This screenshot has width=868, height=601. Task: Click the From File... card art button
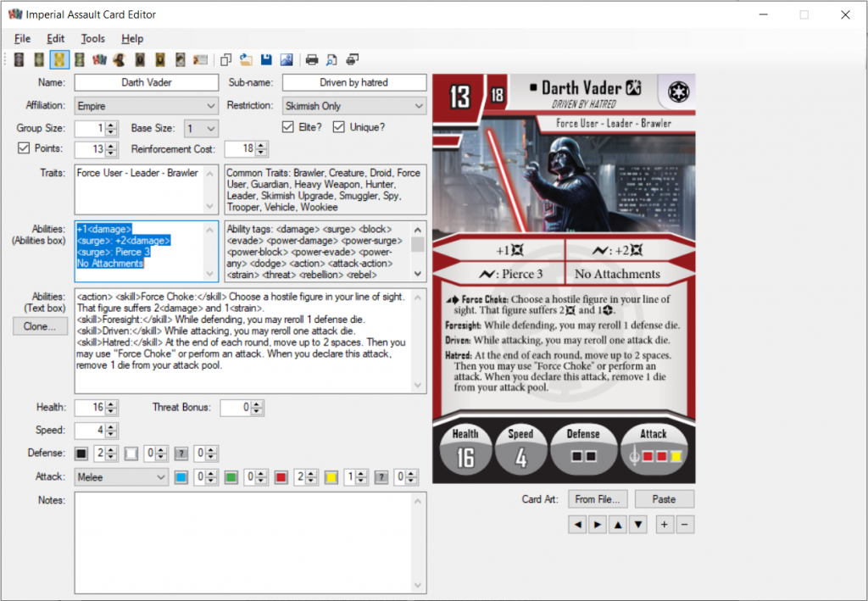pyautogui.click(x=597, y=499)
